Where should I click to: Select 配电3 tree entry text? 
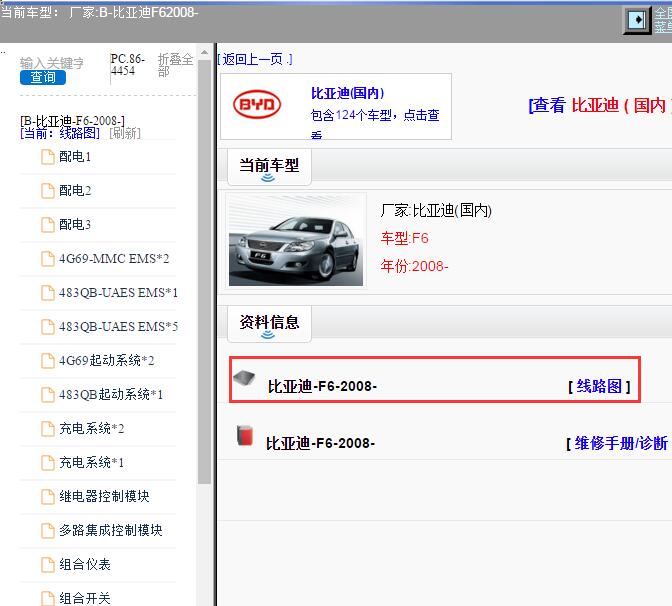pyautogui.click(x=75, y=225)
